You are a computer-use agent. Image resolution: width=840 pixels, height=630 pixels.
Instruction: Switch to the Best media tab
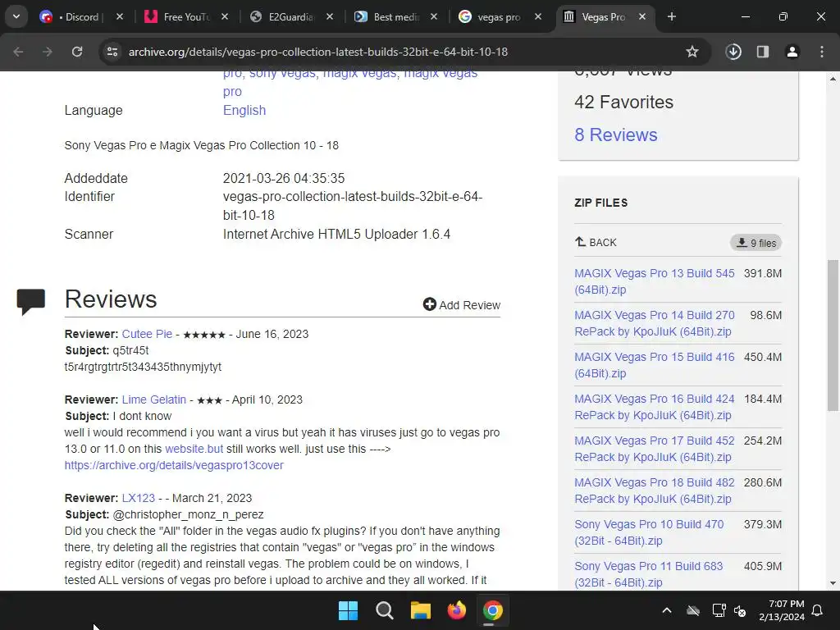[x=386, y=17]
